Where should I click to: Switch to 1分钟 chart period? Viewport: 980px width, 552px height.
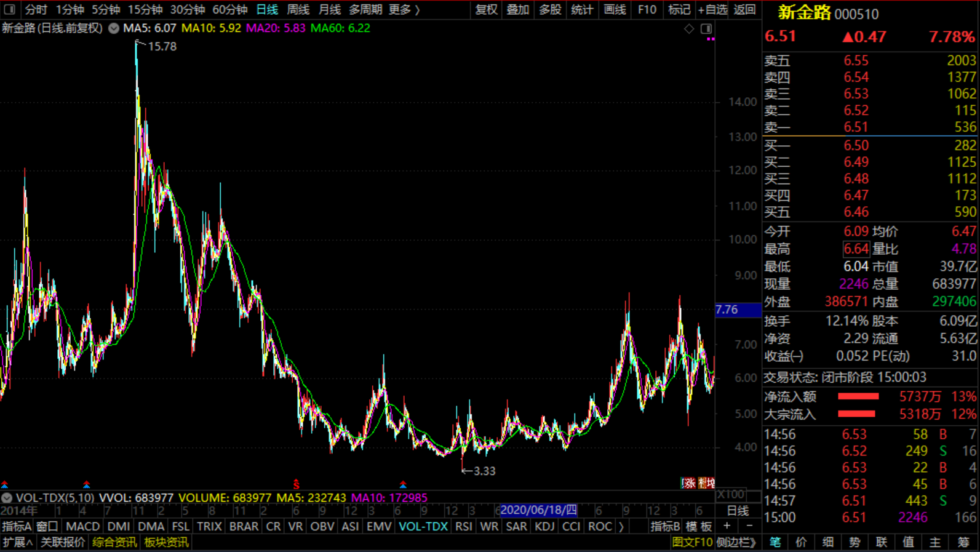70,9
